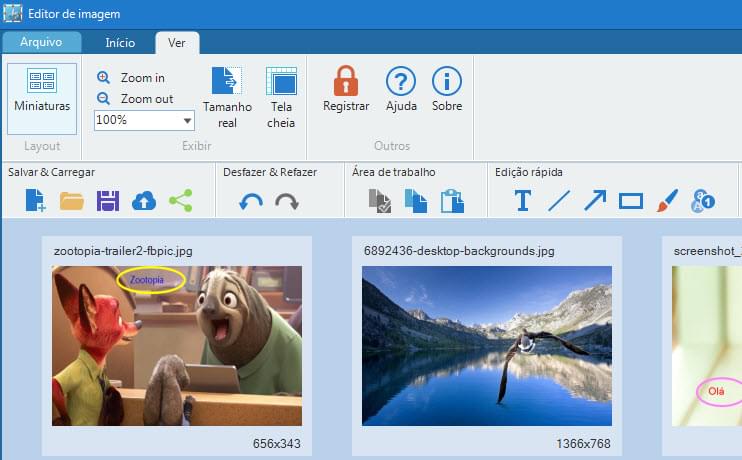Click the paste clipboard icon

pos(452,201)
